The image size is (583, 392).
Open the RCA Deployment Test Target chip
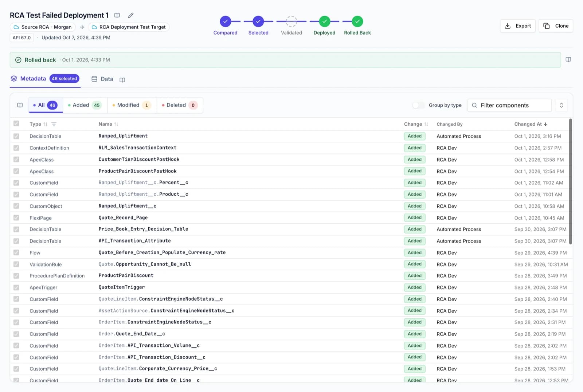click(x=129, y=27)
